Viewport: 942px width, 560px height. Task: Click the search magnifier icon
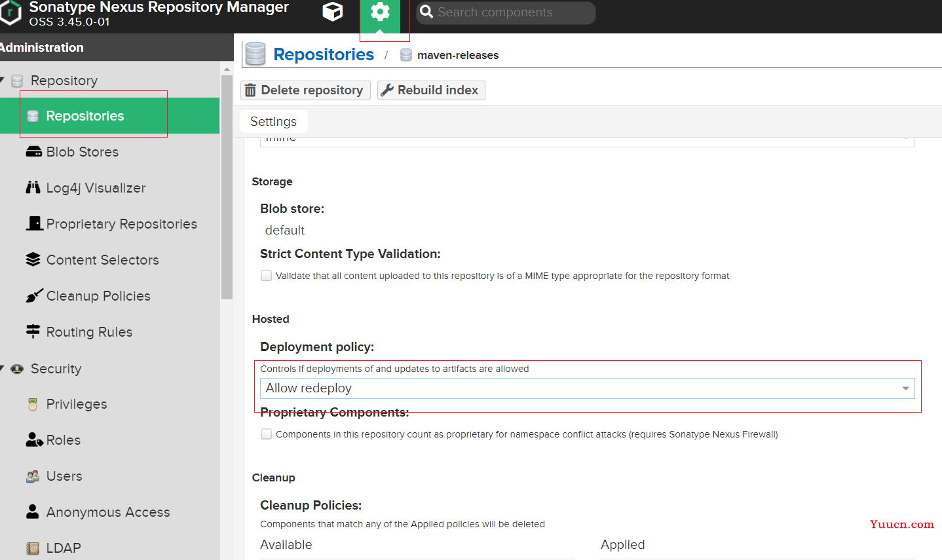click(426, 12)
